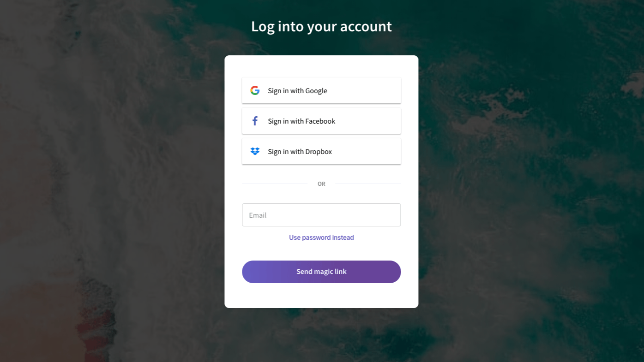Screen dimensions: 644x362
Task: Click the 'Sign in with Dropbox' label text
Action: coord(300,152)
